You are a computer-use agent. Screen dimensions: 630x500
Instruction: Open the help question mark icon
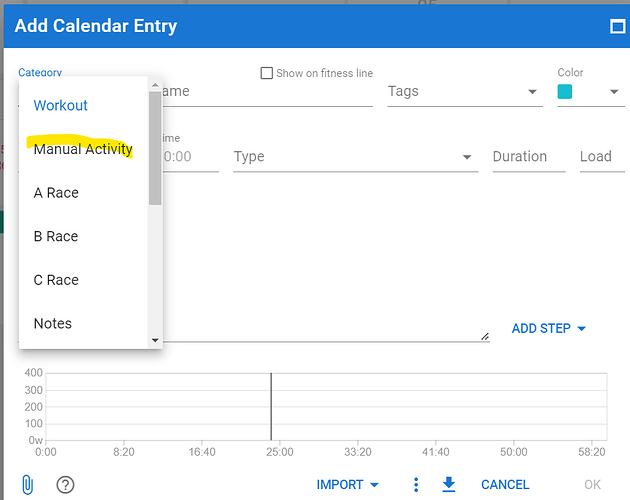tap(65, 485)
